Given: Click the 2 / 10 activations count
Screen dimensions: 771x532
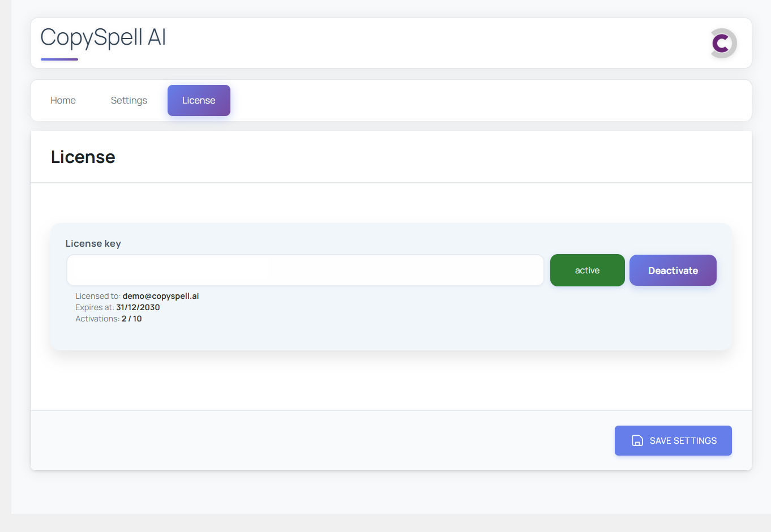Looking at the screenshot, I should (131, 319).
